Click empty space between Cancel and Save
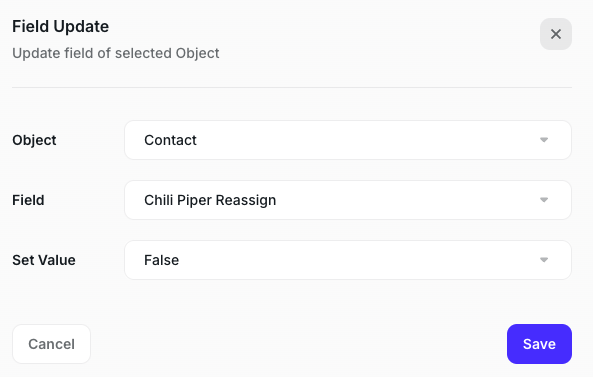This screenshot has width=593, height=377. [x=299, y=344]
